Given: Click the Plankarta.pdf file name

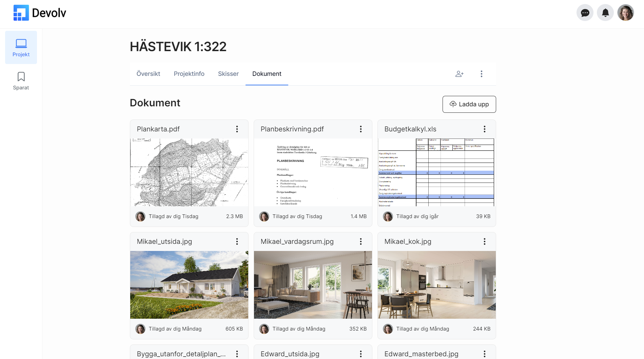Looking at the screenshot, I should (x=158, y=129).
